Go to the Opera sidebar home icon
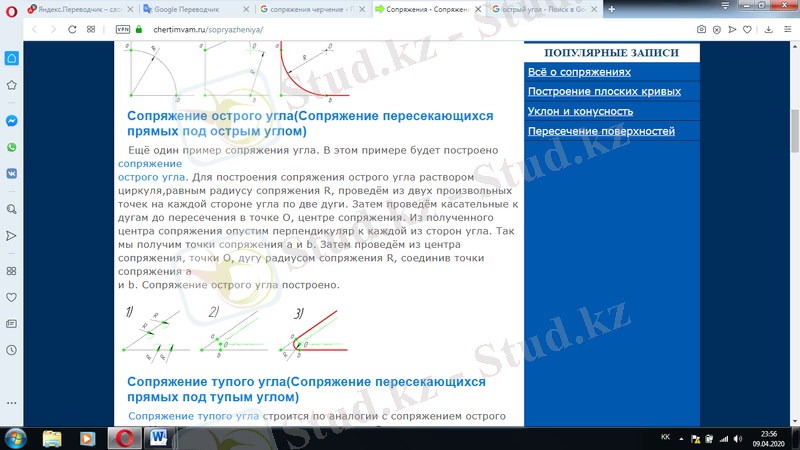800x450 pixels. tap(12, 58)
